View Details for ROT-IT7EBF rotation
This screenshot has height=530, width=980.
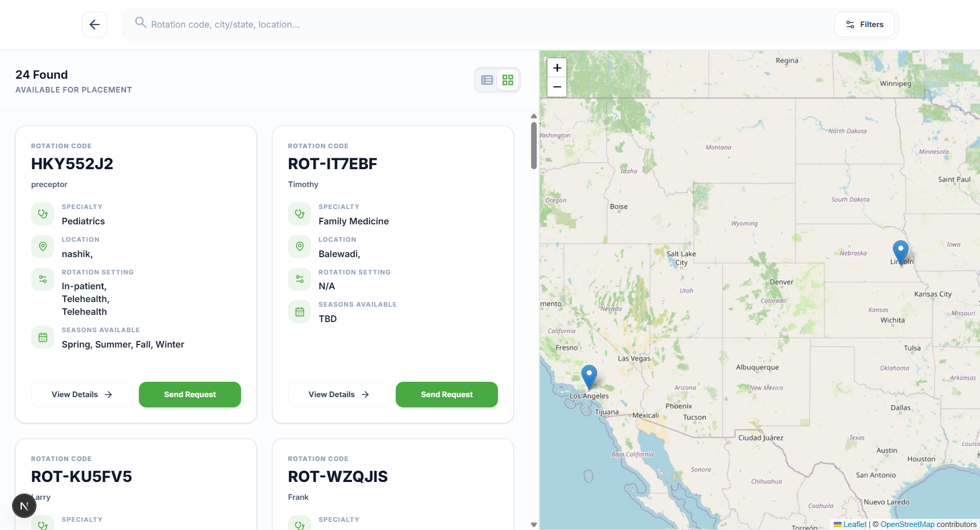(x=339, y=395)
